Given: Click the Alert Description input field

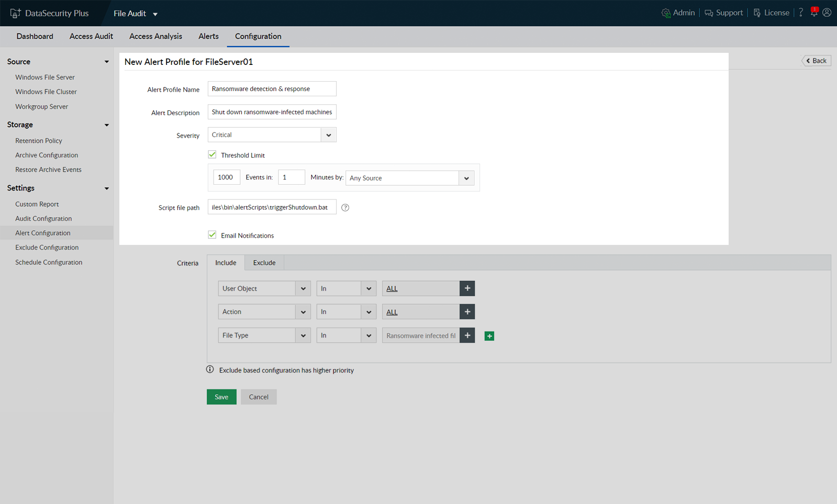Looking at the screenshot, I should pos(272,112).
